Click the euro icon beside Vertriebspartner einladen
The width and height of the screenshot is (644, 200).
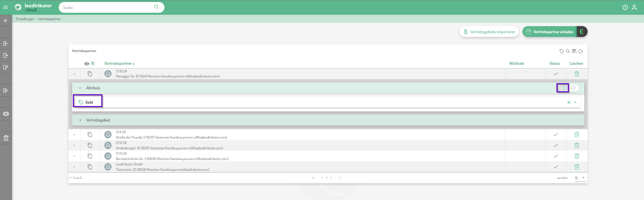point(582,32)
